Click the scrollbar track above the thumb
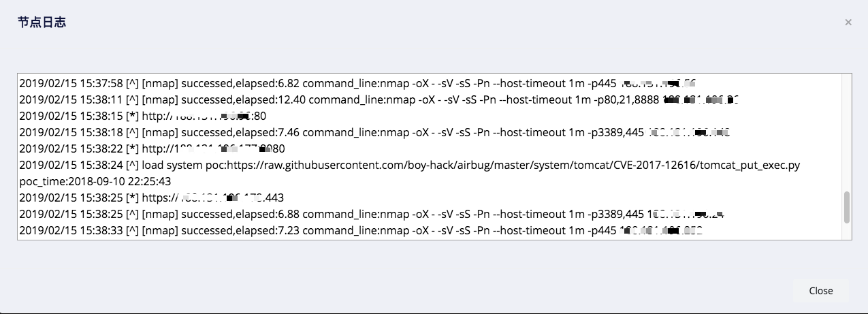The width and height of the screenshot is (868, 314). click(847, 132)
